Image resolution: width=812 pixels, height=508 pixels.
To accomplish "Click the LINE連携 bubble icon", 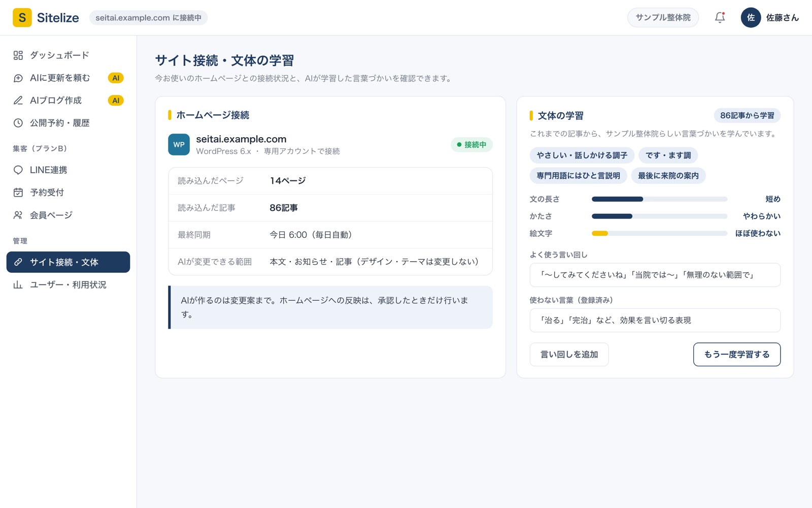I will tap(18, 170).
